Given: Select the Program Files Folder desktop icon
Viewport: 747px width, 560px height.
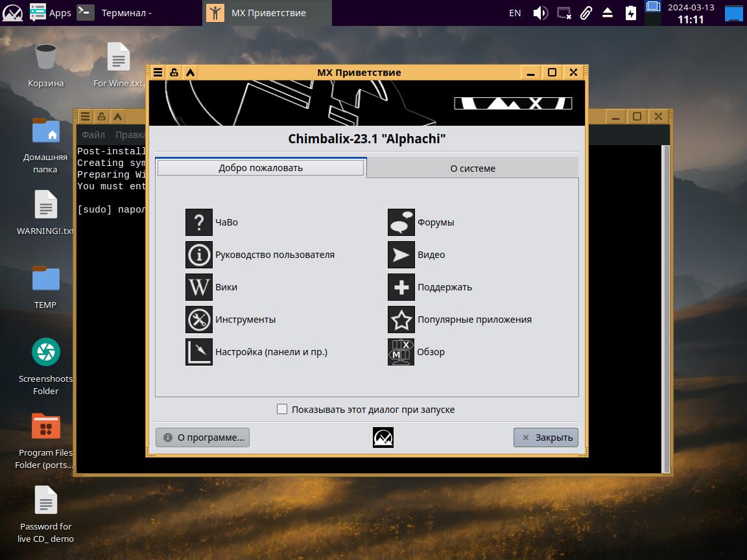Looking at the screenshot, I should coord(46,441).
